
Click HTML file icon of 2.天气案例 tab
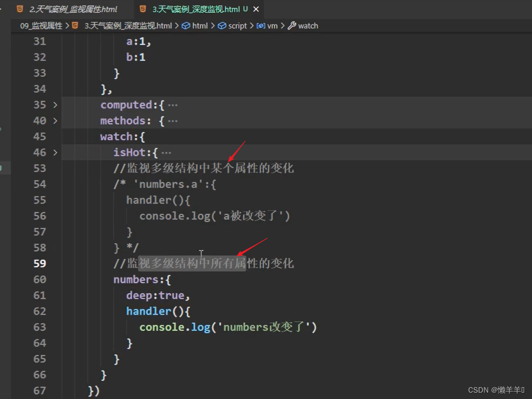[x=20, y=9]
